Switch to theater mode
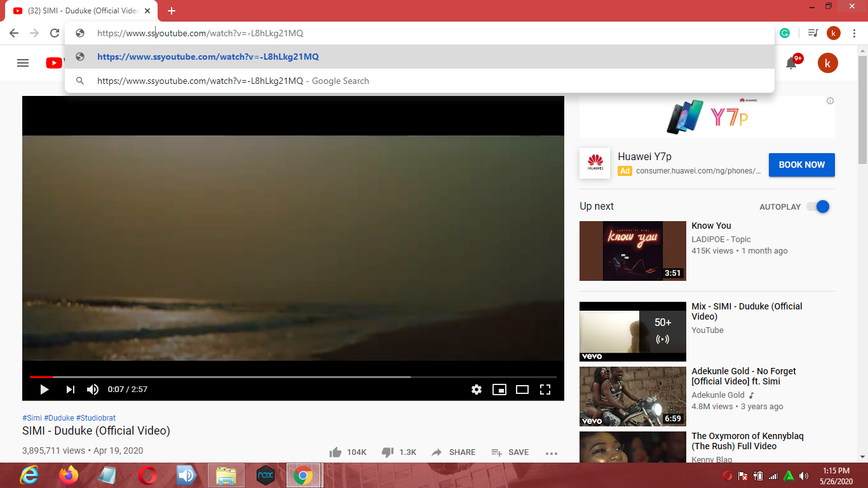This screenshot has width=868, height=488. click(522, 390)
